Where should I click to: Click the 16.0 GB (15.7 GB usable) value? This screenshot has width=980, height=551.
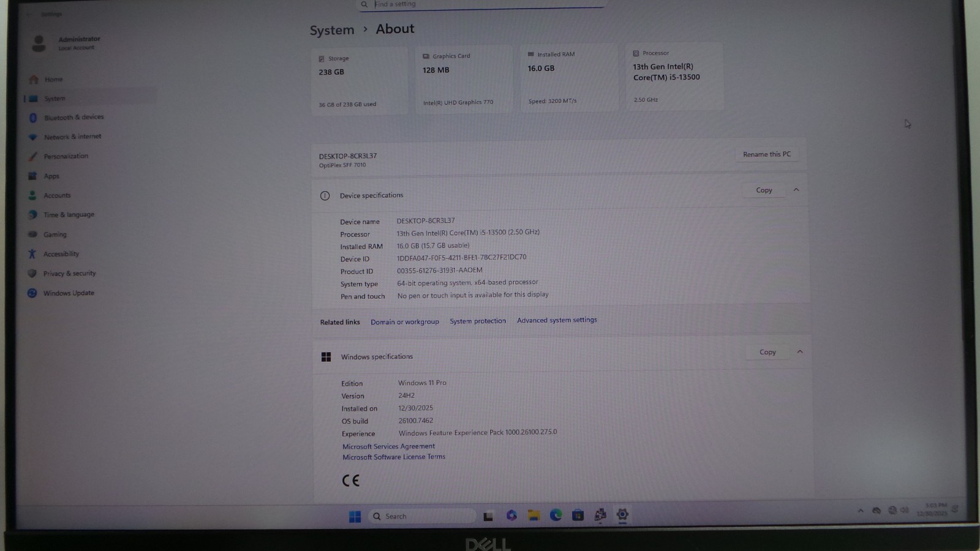pyautogui.click(x=433, y=246)
